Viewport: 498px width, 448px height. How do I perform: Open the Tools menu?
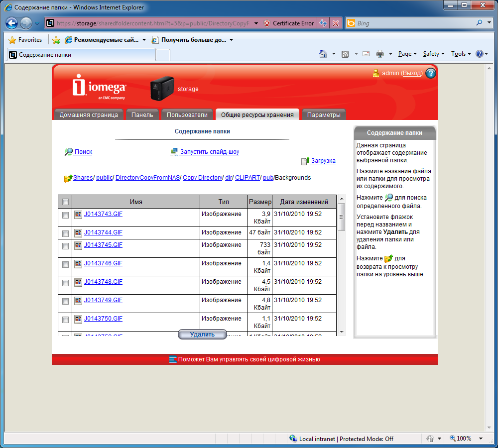tap(461, 54)
